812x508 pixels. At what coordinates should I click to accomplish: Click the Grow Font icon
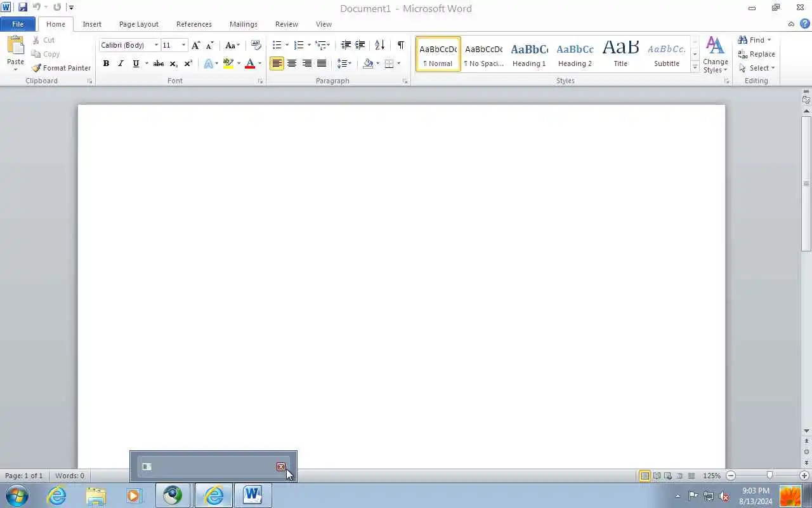pyautogui.click(x=196, y=45)
